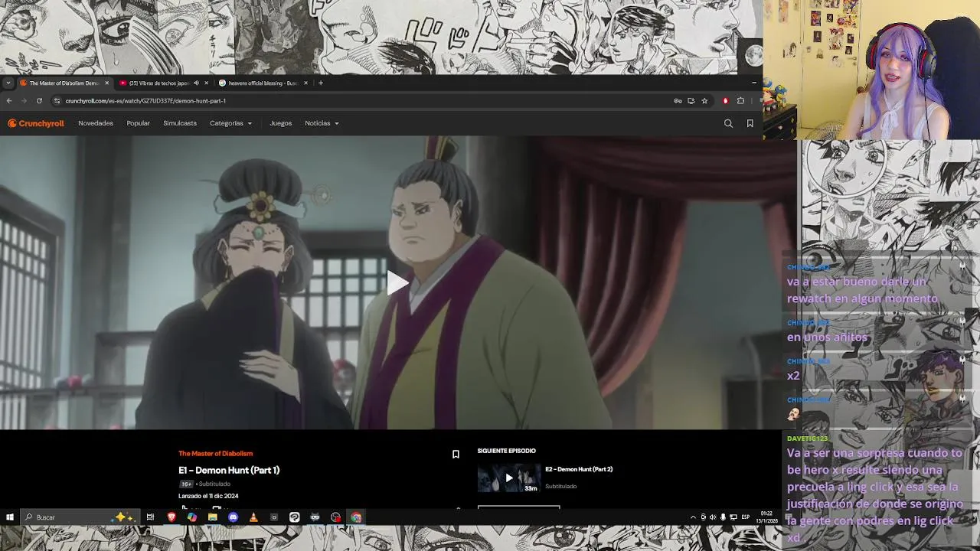Click the crunchyroll.com address bar URL
This screenshot has width=980, height=551.
145,100
